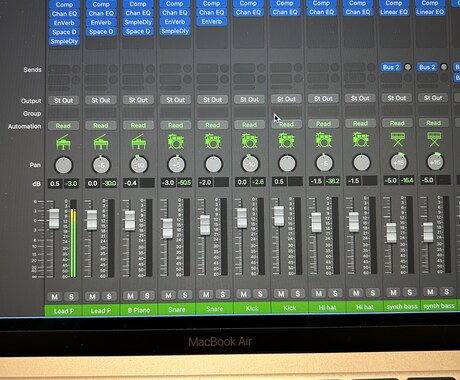Click the -2.6 peak level display on Kick channel

point(258,182)
